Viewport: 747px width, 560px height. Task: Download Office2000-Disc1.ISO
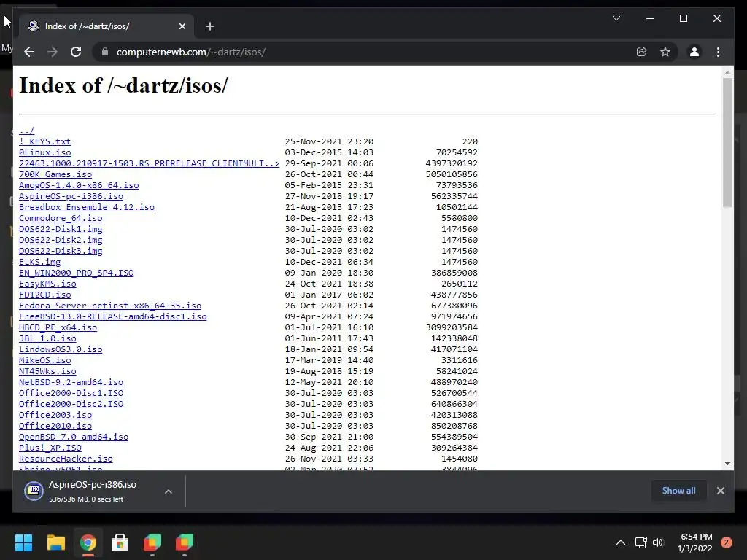[x=71, y=393]
